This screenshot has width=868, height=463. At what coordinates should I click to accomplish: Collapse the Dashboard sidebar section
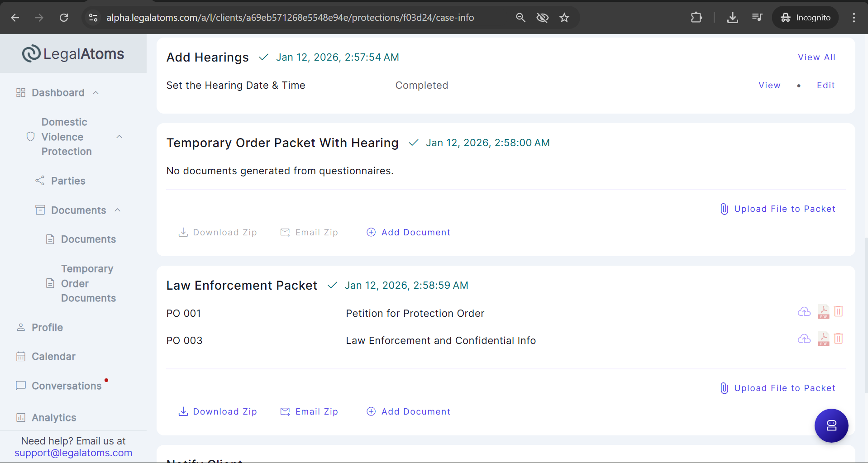[96, 93]
